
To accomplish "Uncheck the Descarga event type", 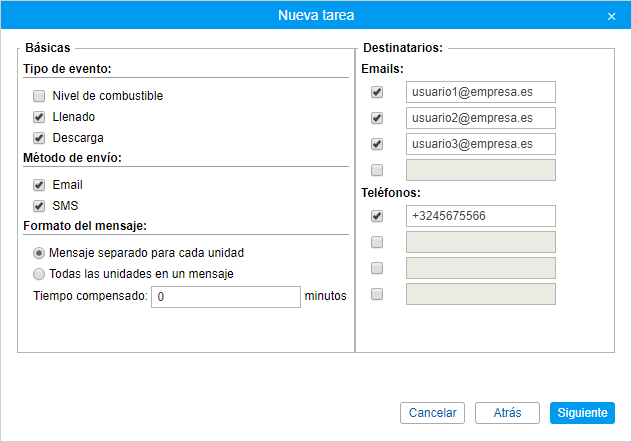I will 39,138.
